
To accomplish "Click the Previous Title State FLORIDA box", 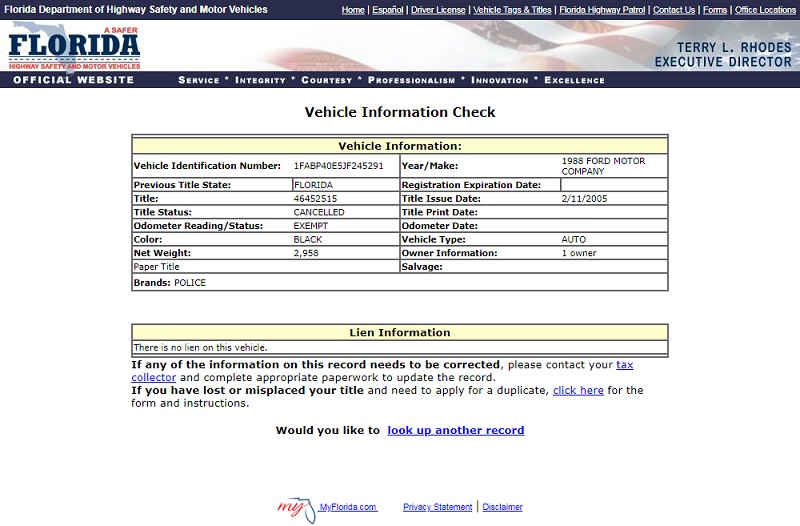I will click(344, 185).
